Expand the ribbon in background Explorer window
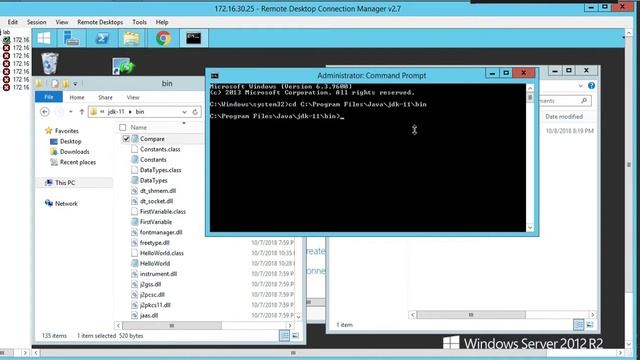Image resolution: width=640 pixels, height=360 pixels. coord(580,86)
